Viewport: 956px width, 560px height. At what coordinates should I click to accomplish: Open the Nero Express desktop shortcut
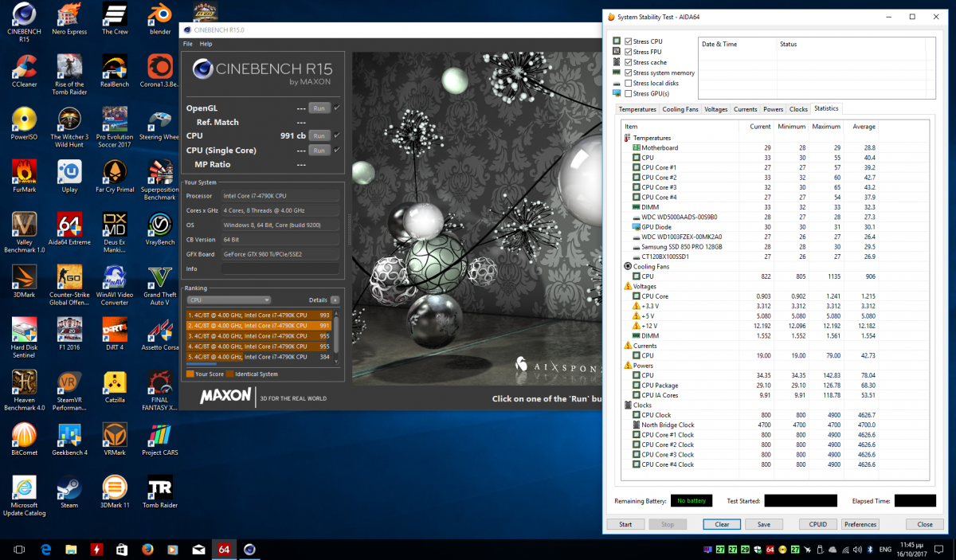69,20
